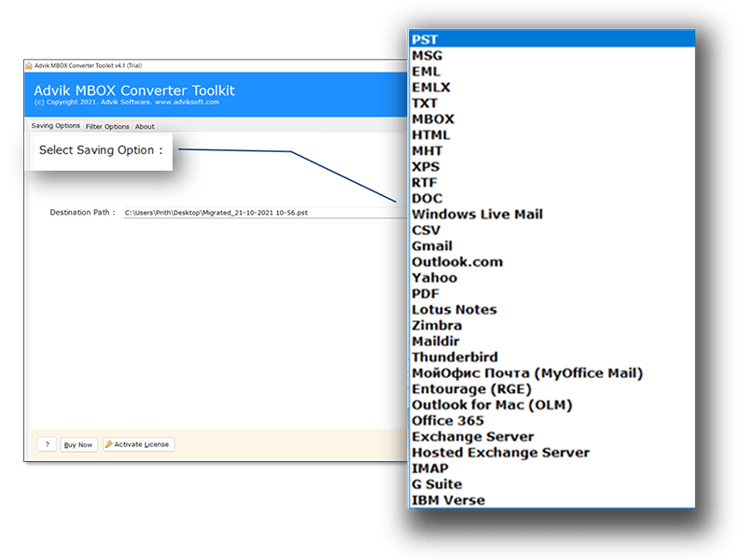This screenshot has height=560, width=753.
Task: Choose MBOX in the saving list
Action: pyautogui.click(x=552, y=119)
